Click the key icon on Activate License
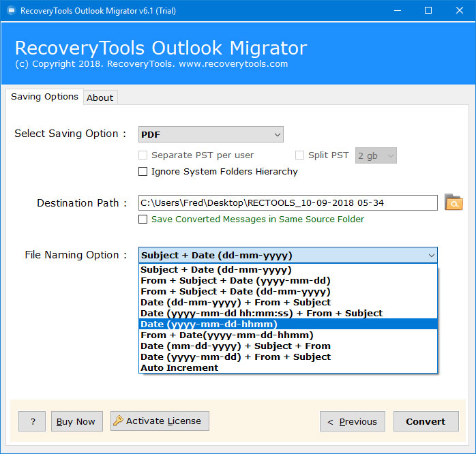The image size is (476, 454). (x=118, y=421)
